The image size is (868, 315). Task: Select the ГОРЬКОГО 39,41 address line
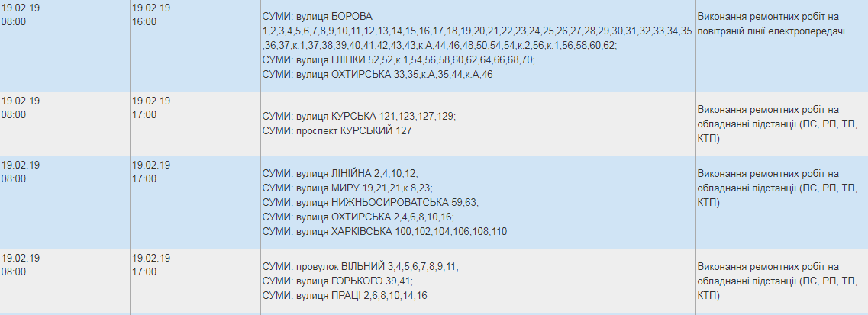(337, 281)
